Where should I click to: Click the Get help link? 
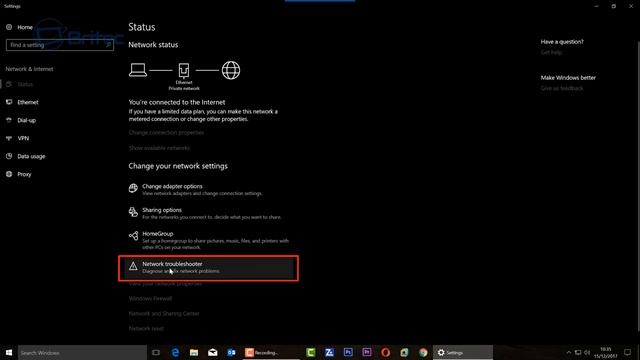(x=551, y=52)
